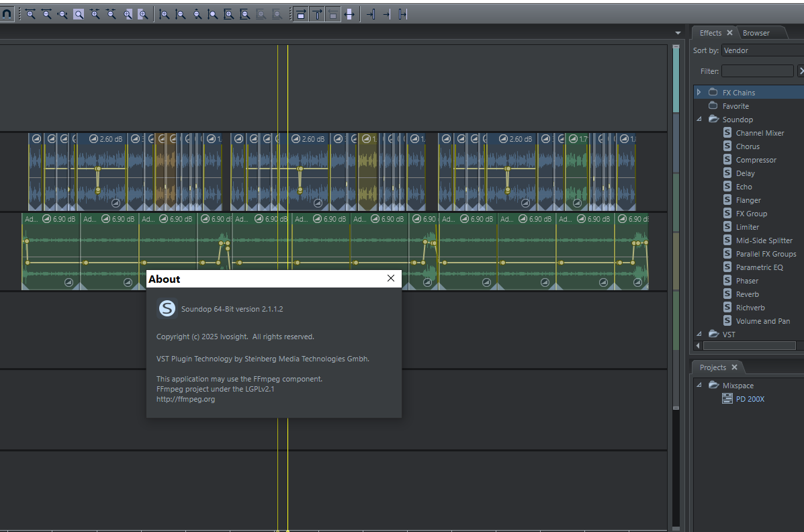This screenshot has height=532, width=804.
Task: Click the Filter text input field
Action: (757, 71)
